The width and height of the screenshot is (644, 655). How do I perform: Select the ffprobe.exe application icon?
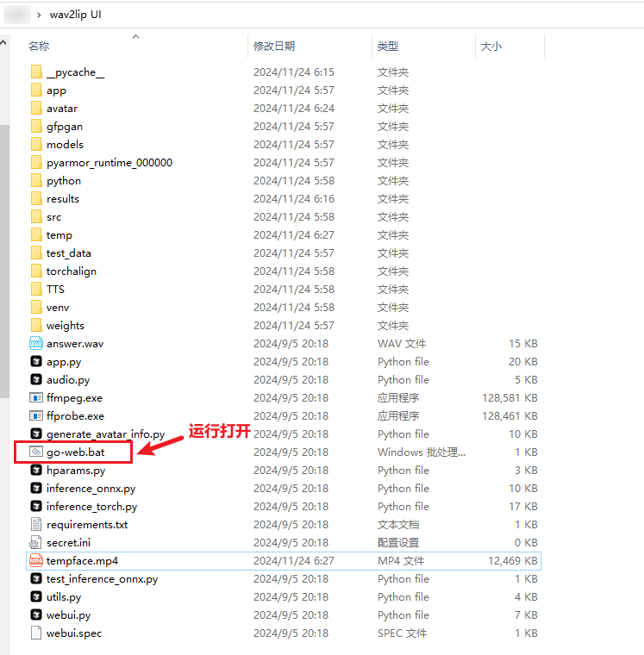[x=36, y=415]
